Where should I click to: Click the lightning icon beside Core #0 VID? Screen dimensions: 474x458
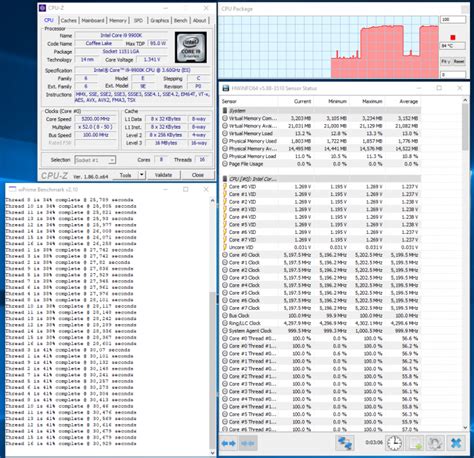[225, 187]
